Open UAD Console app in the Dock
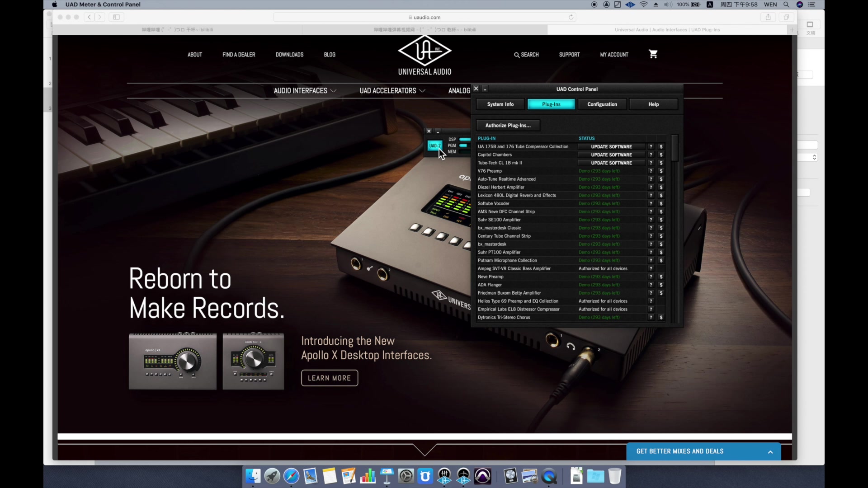 point(444,476)
